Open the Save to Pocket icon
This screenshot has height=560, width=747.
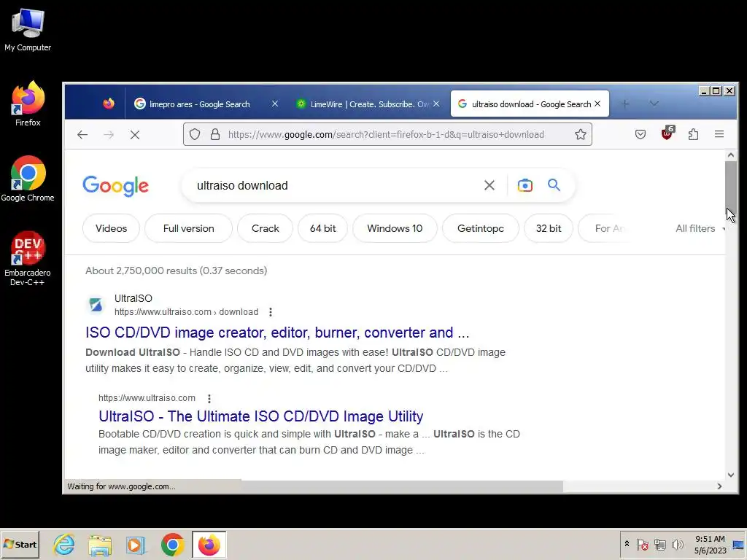coord(640,134)
